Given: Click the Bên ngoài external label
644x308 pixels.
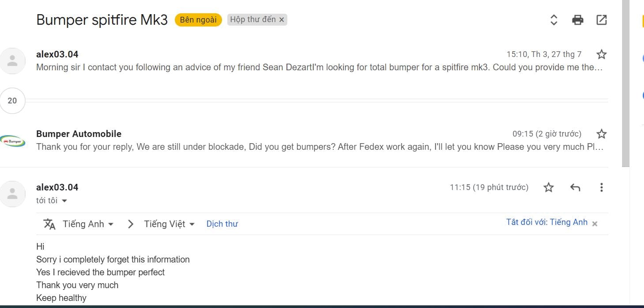Looking at the screenshot, I should click(x=198, y=20).
